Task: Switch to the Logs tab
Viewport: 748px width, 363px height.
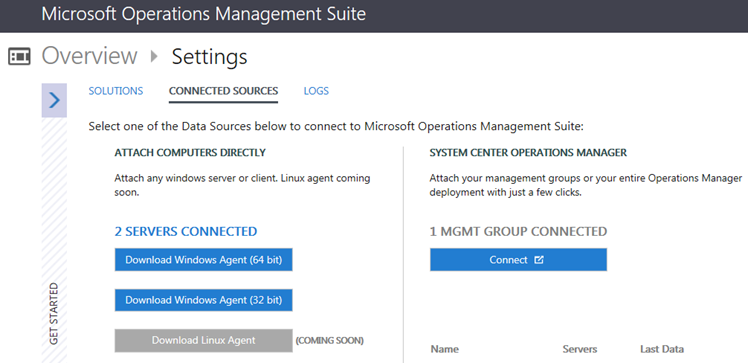Action: pos(316,91)
